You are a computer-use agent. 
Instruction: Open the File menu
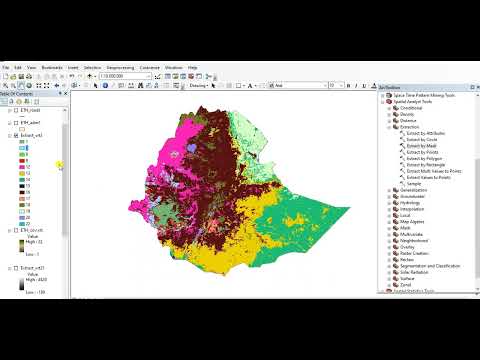pyautogui.click(x=6, y=67)
